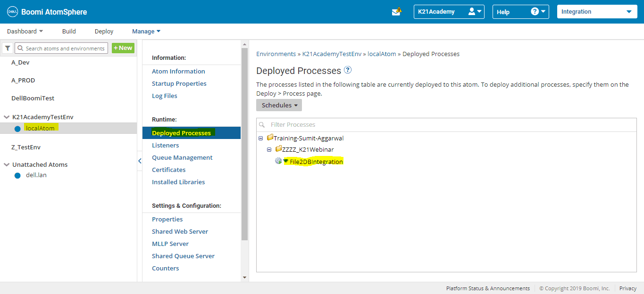Click the settings panel scroll up arrow
644x294 pixels.
coord(244,44)
